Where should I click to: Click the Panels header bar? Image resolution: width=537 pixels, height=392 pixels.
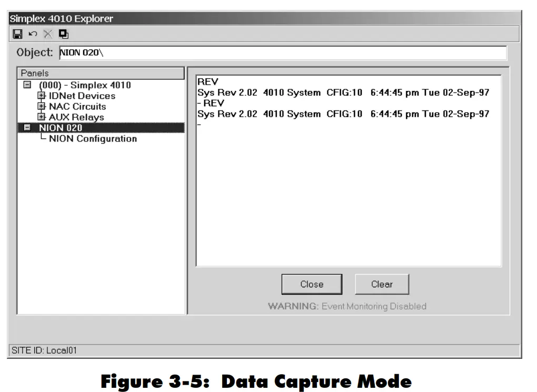tap(101, 73)
